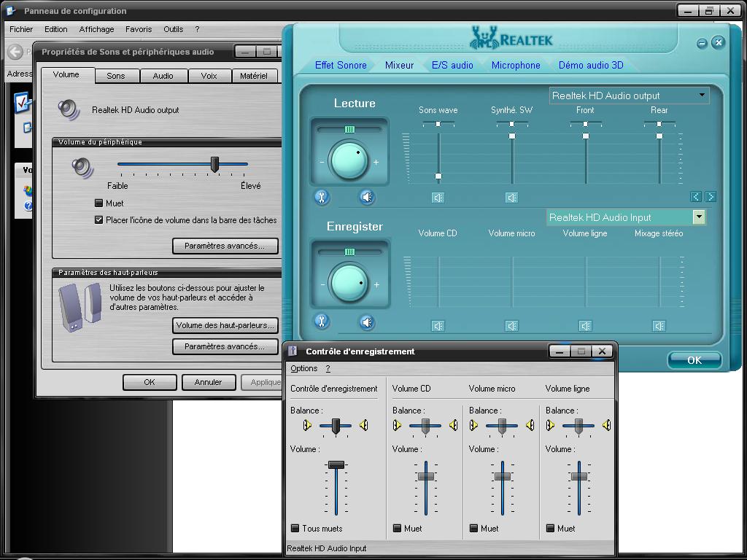Click the speakers image in Paramètres des haut-parleurs

tap(80, 307)
